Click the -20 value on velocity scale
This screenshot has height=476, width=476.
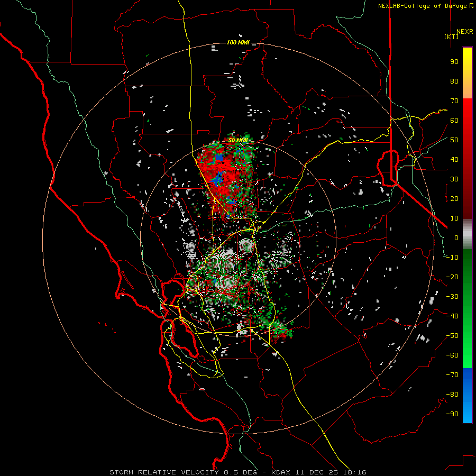452,277
